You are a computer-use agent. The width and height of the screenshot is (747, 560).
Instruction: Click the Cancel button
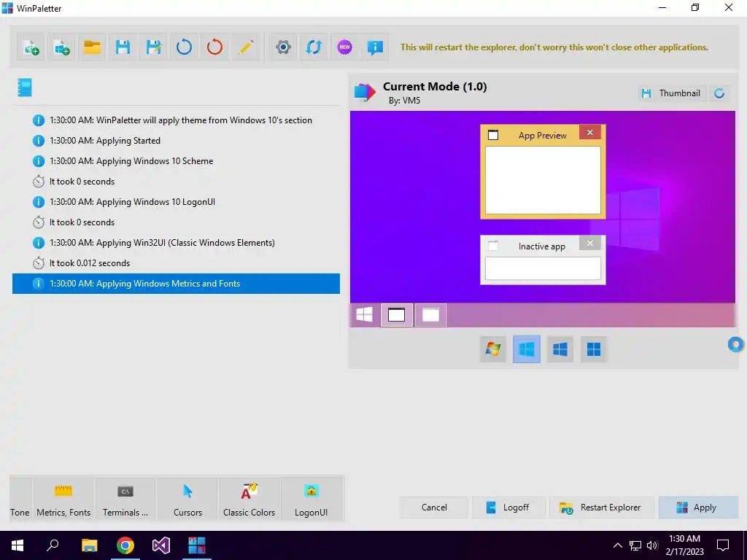tap(434, 507)
